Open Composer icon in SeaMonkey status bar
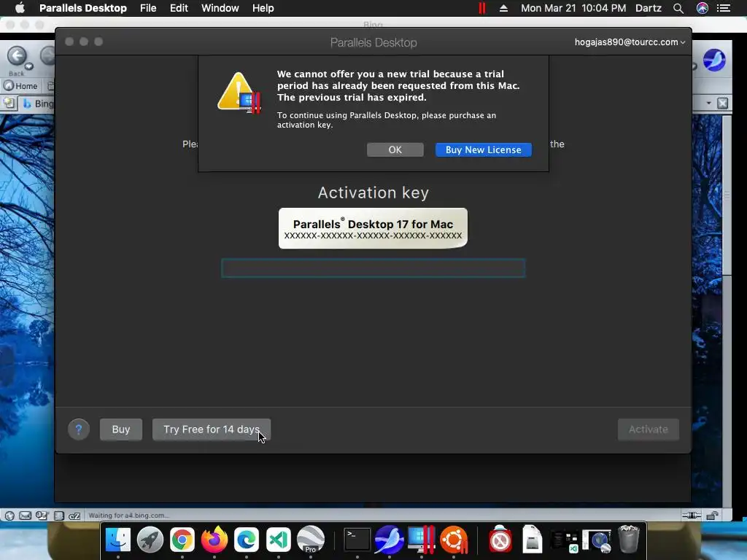Screen dimensions: 747x560 coord(42,516)
